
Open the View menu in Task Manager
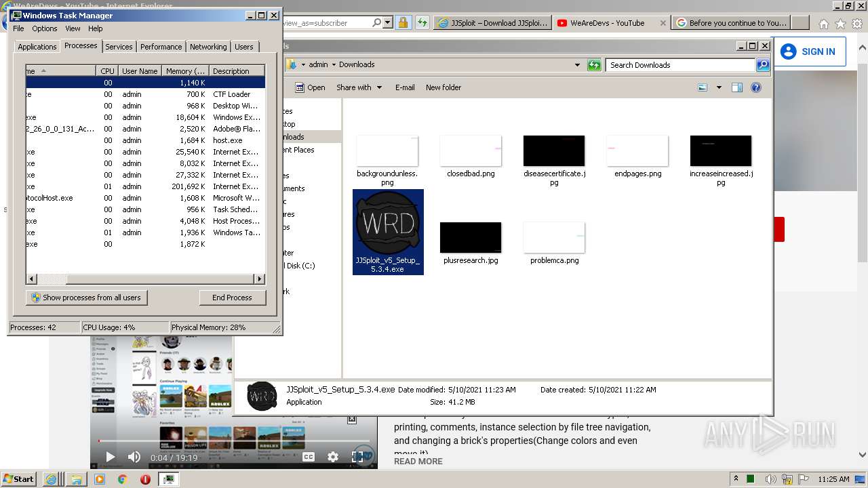tap(73, 28)
